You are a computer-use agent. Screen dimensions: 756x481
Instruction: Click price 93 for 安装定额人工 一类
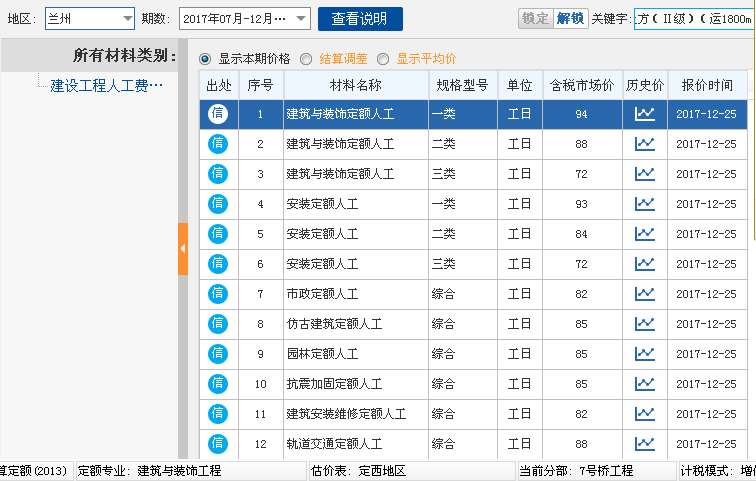click(581, 204)
